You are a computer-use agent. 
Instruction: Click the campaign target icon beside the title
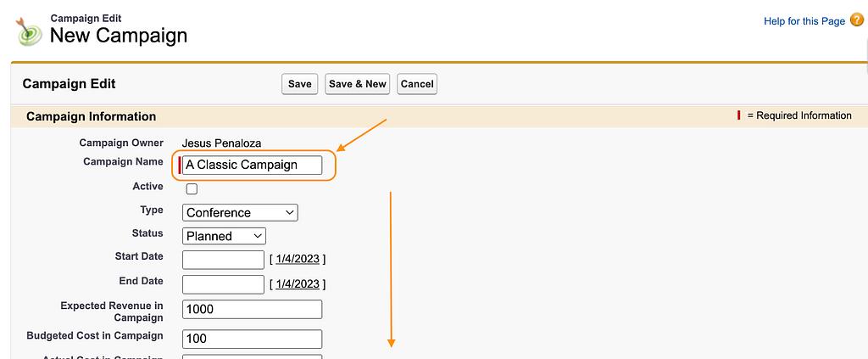[x=31, y=31]
